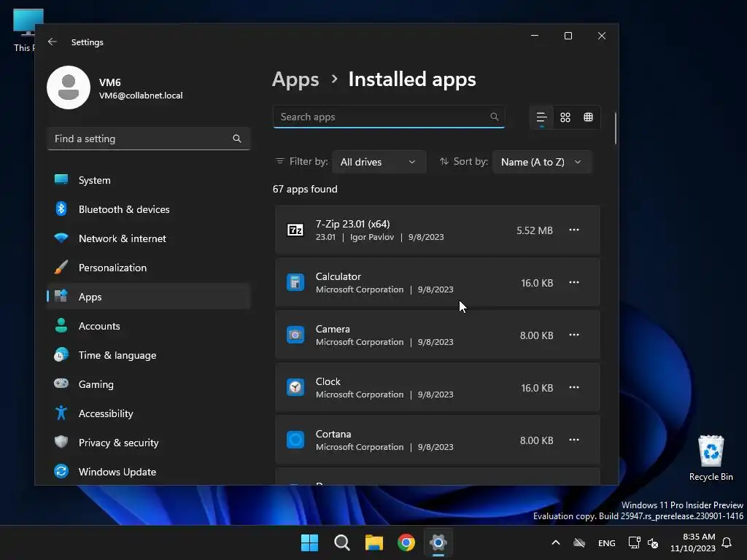This screenshot has height=560, width=747.
Task: Open the clock showing 8:35 AM
Action: (693, 542)
